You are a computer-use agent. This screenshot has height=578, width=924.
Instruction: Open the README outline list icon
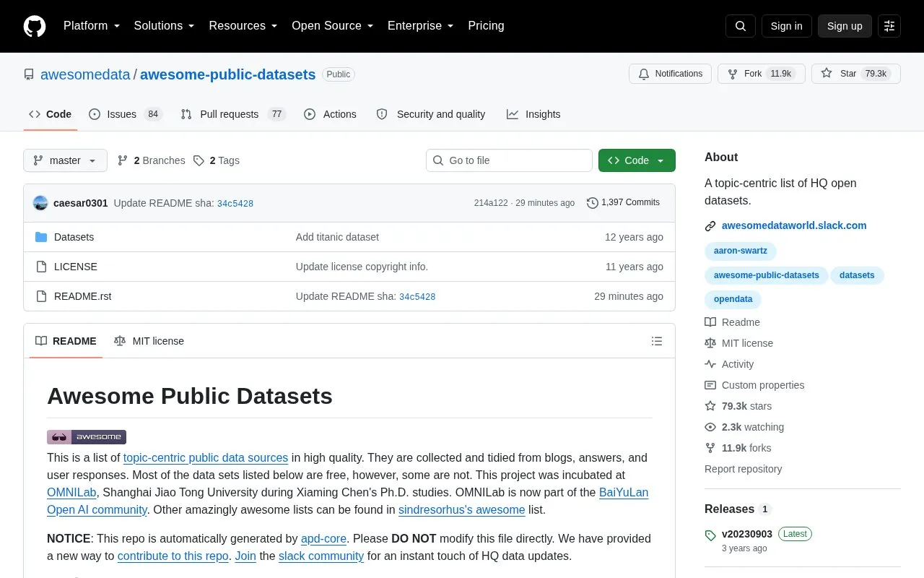[657, 341]
